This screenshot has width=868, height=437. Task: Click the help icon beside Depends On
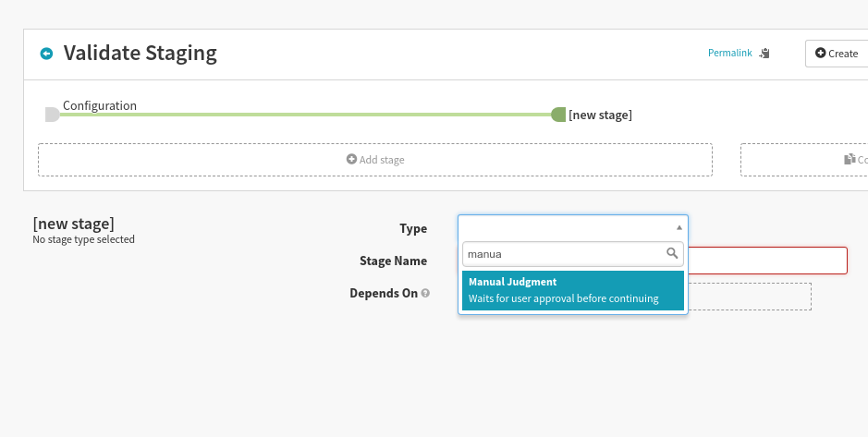pyautogui.click(x=425, y=294)
